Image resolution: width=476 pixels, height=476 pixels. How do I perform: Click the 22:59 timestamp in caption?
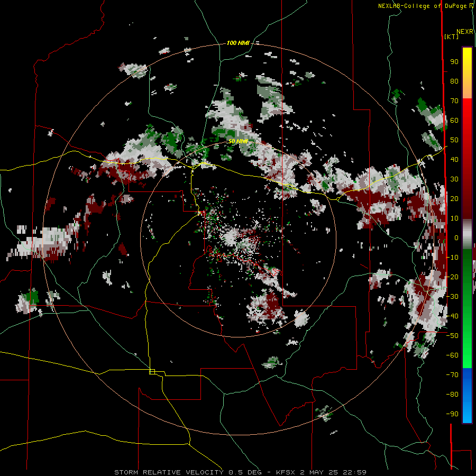tap(354, 472)
